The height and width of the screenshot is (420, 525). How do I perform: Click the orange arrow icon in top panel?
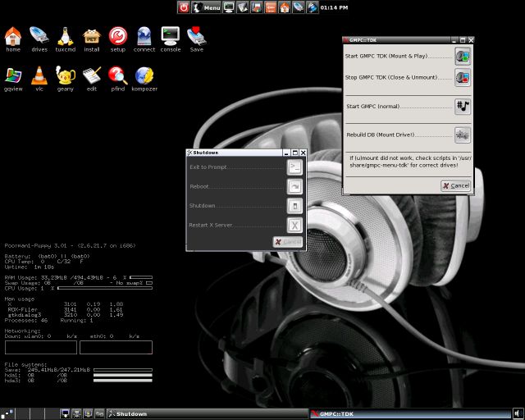[x=271, y=7]
